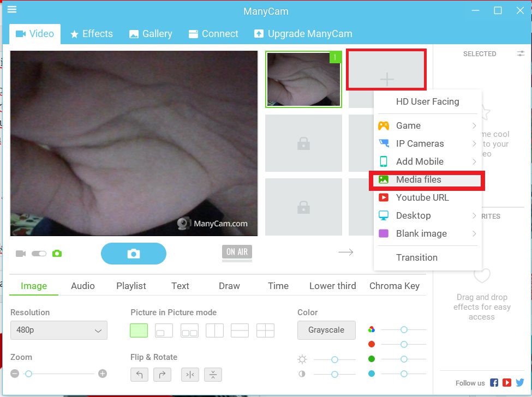The image size is (532, 397).
Task: Choose Media files from source menu
Action: pyautogui.click(x=427, y=179)
